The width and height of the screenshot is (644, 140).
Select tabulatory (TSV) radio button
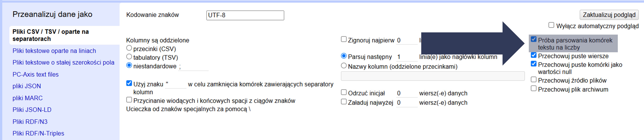coord(129,57)
